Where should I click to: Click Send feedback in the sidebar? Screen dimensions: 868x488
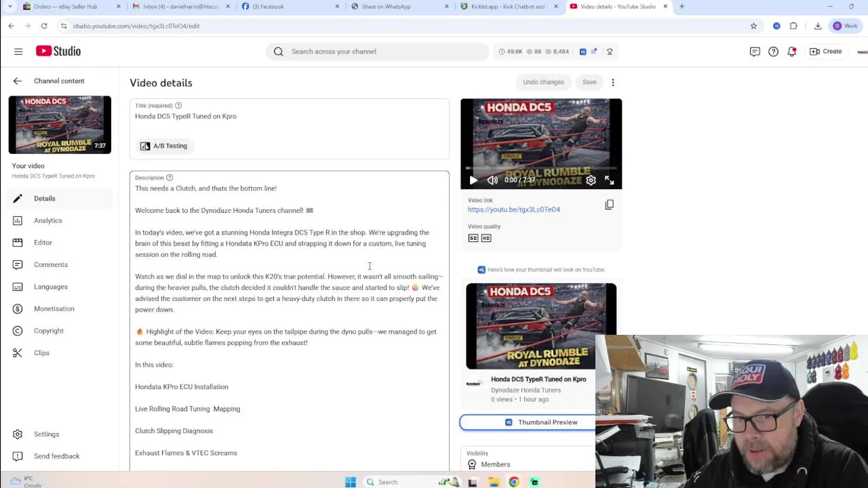[59, 456]
